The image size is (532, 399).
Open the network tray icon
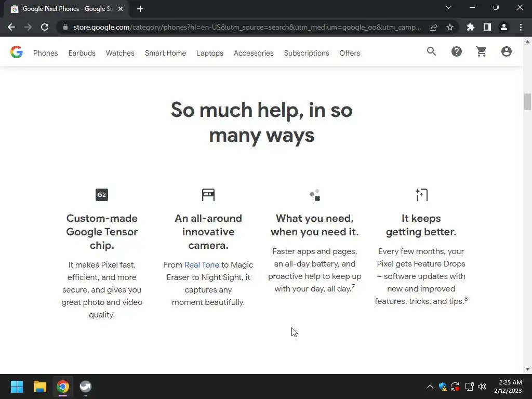point(469,387)
